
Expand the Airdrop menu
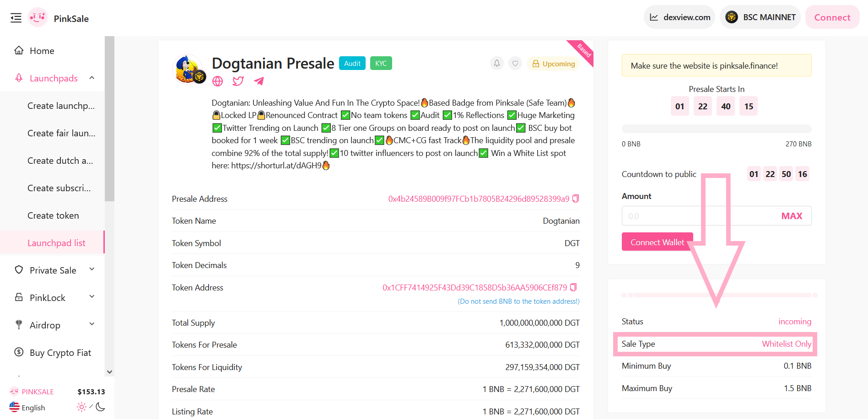coord(52,325)
